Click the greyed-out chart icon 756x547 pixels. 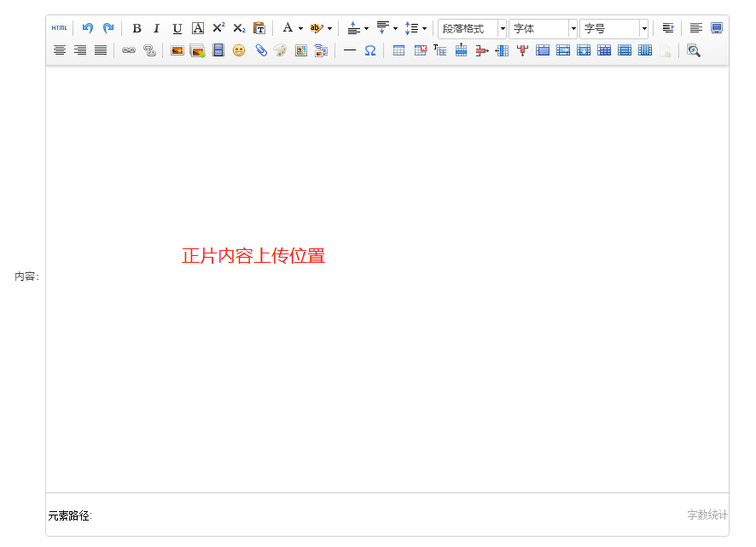coord(666,50)
